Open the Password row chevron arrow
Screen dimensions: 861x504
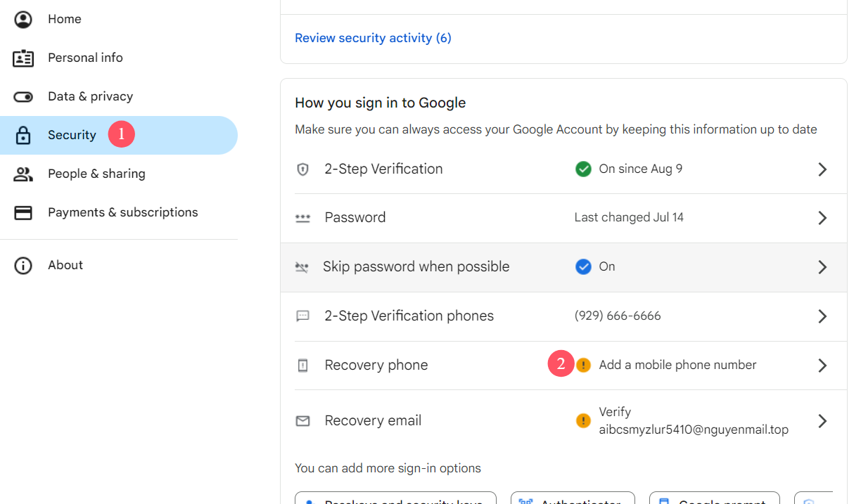822,218
